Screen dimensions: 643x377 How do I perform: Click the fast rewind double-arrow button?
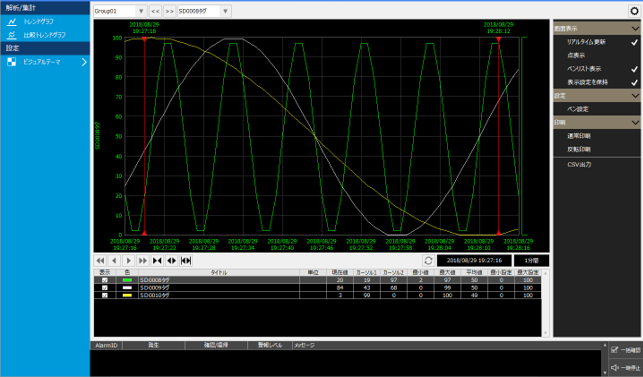coord(100,260)
